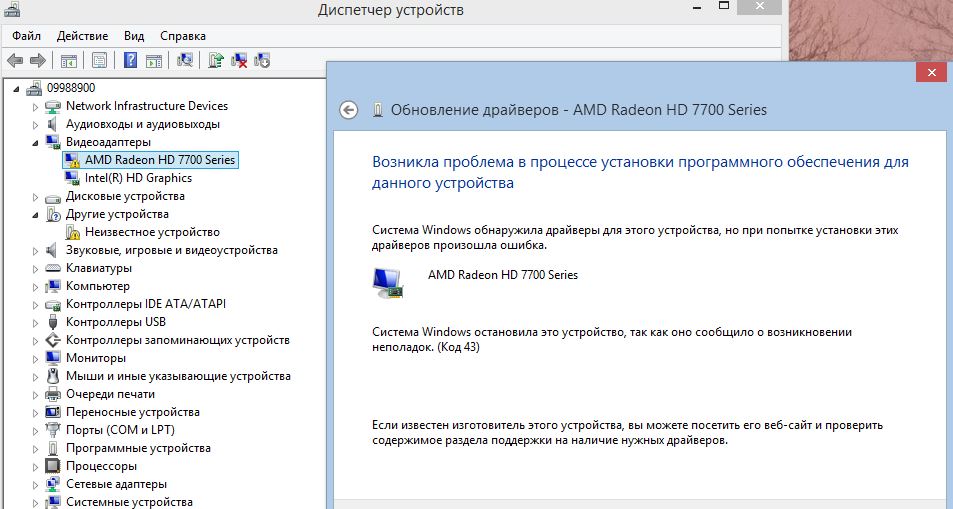Click the Intel(R) HD Graphics adapter icon
This screenshot has width=953, height=509.
[x=72, y=178]
